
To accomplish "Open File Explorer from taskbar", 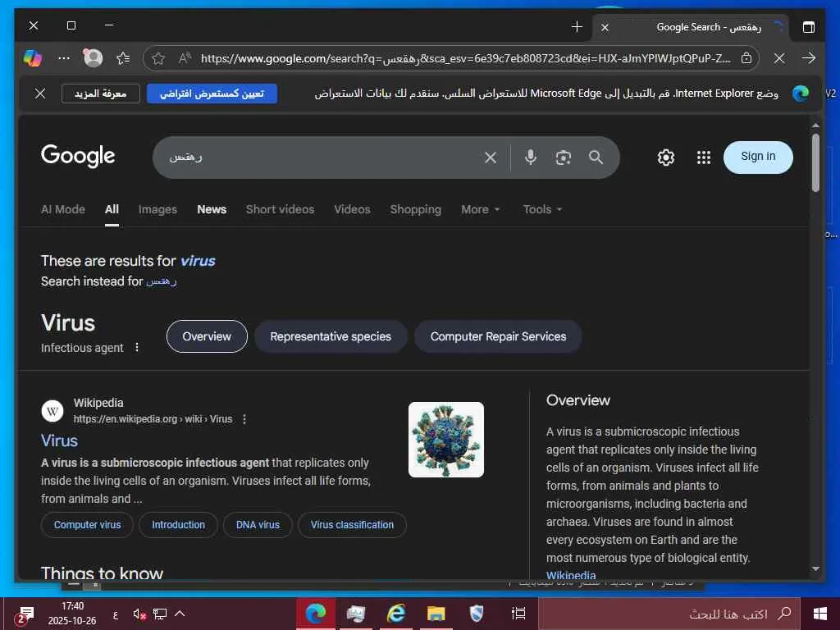I will [436, 614].
